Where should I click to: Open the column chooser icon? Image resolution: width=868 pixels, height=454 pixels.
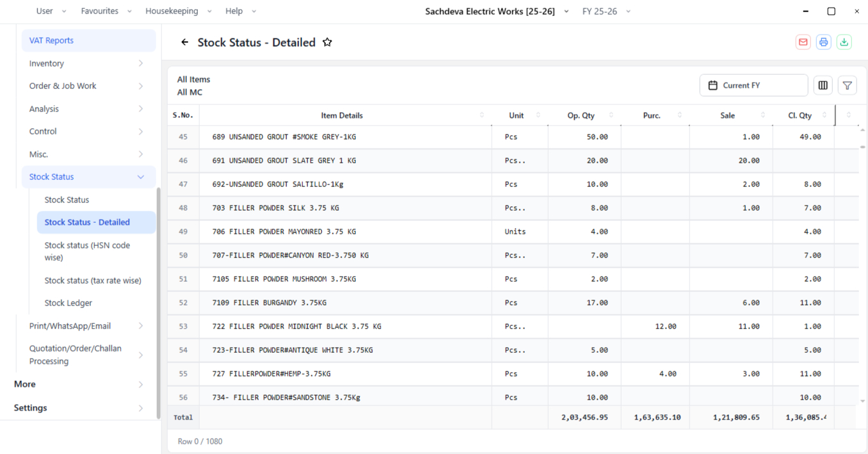click(823, 85)
